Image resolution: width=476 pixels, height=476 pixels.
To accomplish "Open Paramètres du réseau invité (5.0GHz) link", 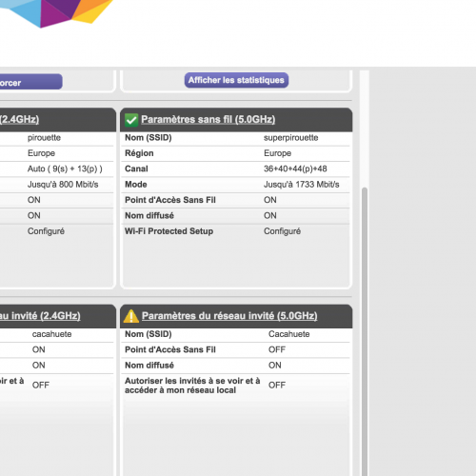I will coord(229,316).
